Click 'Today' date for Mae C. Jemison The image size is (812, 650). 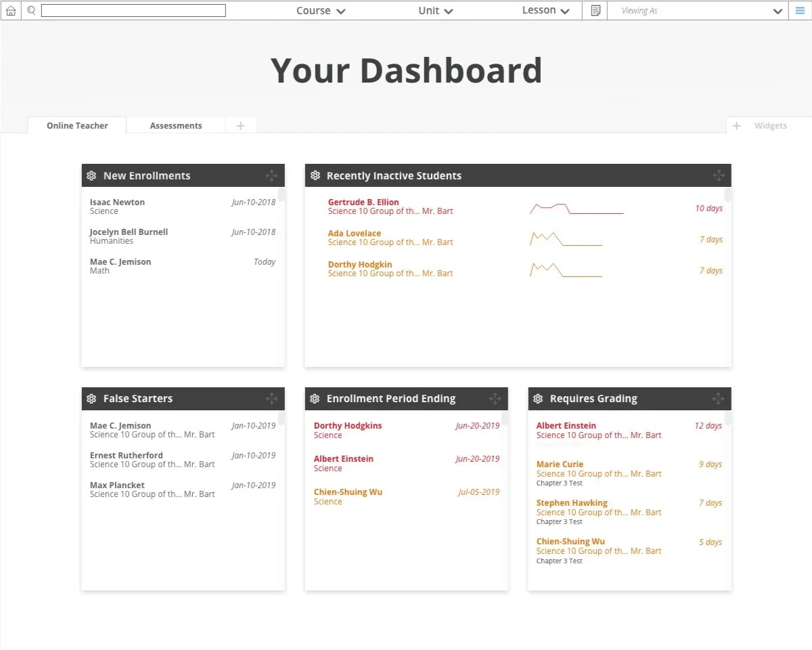click(x=265, y=262)
